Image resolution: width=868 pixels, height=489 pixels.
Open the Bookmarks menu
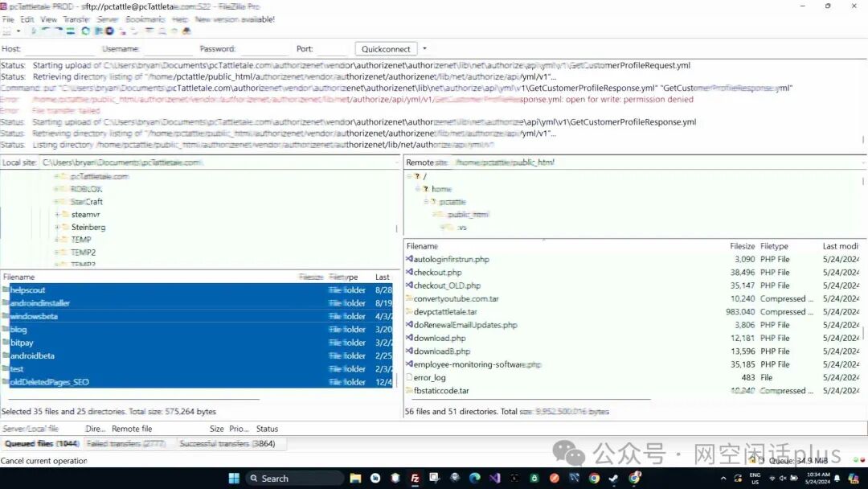click(145, 18)
